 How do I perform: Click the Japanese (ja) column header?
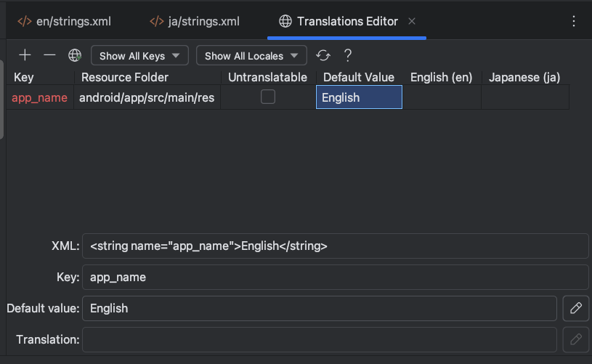pyautogui.click(x=525, y=78)
